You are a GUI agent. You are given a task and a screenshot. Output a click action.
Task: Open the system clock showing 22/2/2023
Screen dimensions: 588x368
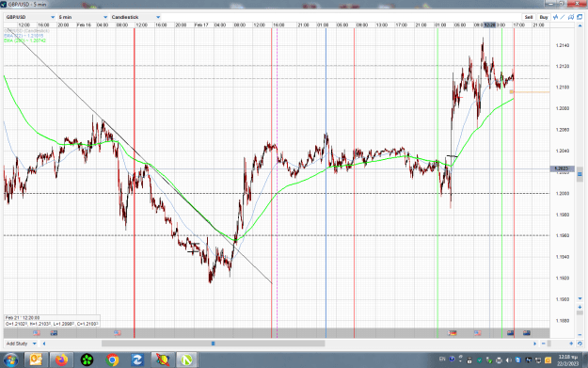567,360
